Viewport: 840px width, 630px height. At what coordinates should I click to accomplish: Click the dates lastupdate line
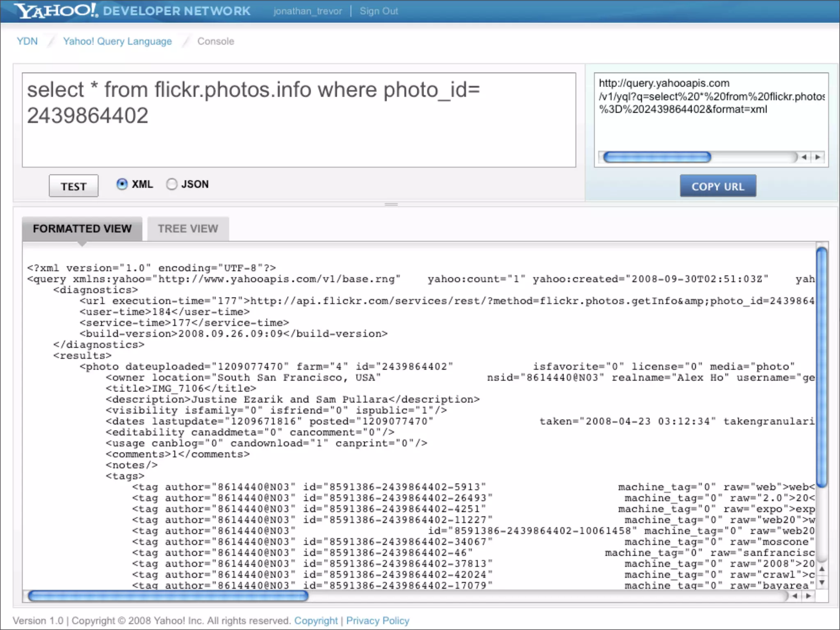pyautogui.click(x=460, y=421)
